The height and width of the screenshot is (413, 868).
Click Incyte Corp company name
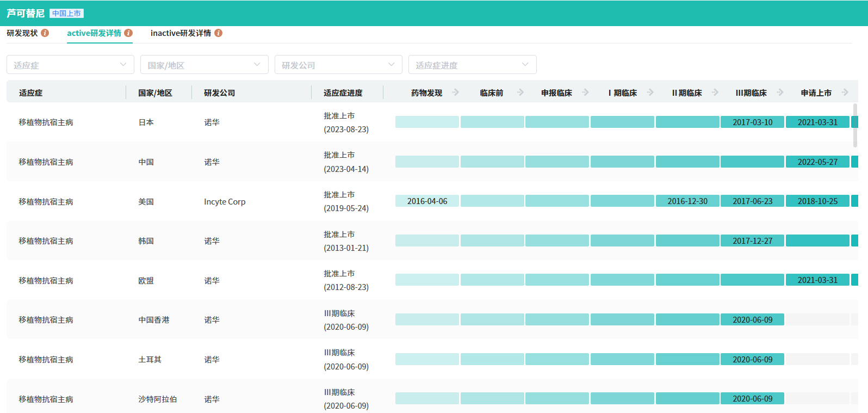coord(225,202)
